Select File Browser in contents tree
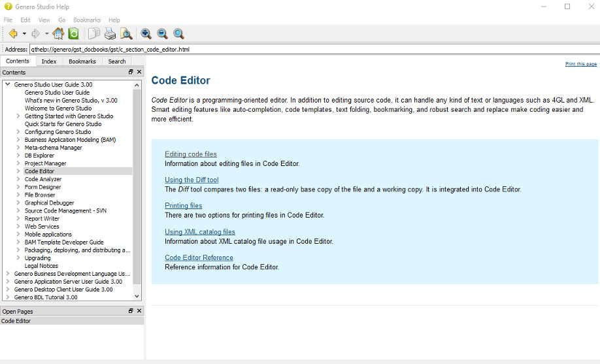Image resolution: width=600 pixels, height=364 pixels. [x=40, y=195]
